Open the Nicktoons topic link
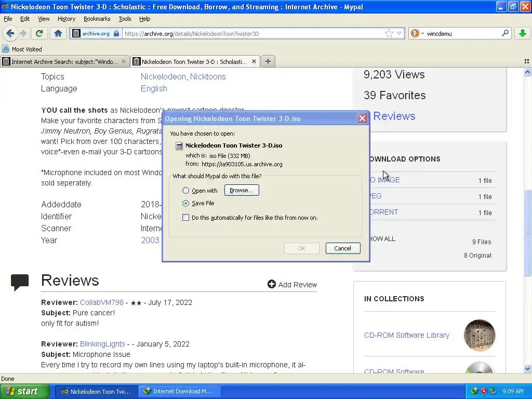This screenshot has width=532, height=399. (208, 77)
